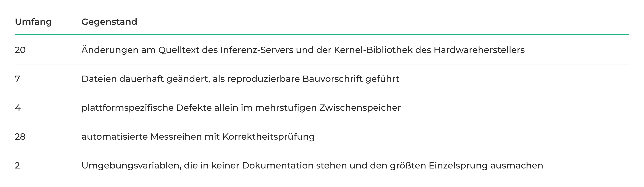This screenshot has width=644, height=187.
Task: Click the Gegenstand column header
Action: 109,22
